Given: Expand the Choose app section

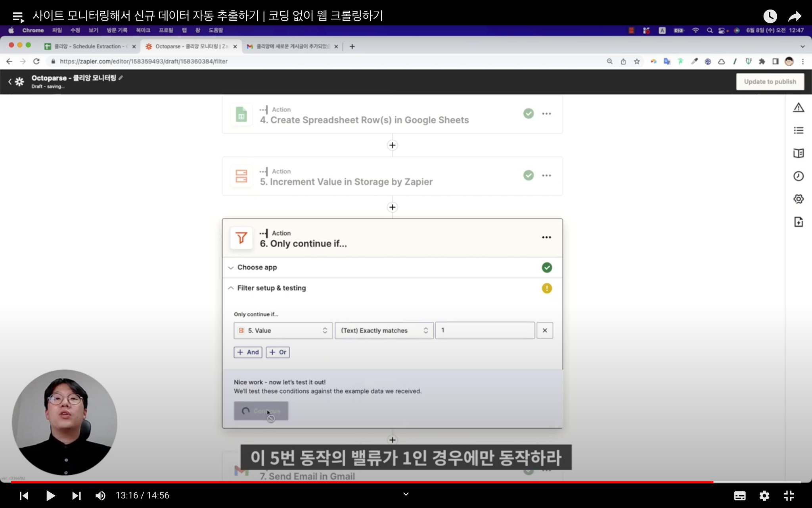Looking at the screenshot, I should (392, 267).
